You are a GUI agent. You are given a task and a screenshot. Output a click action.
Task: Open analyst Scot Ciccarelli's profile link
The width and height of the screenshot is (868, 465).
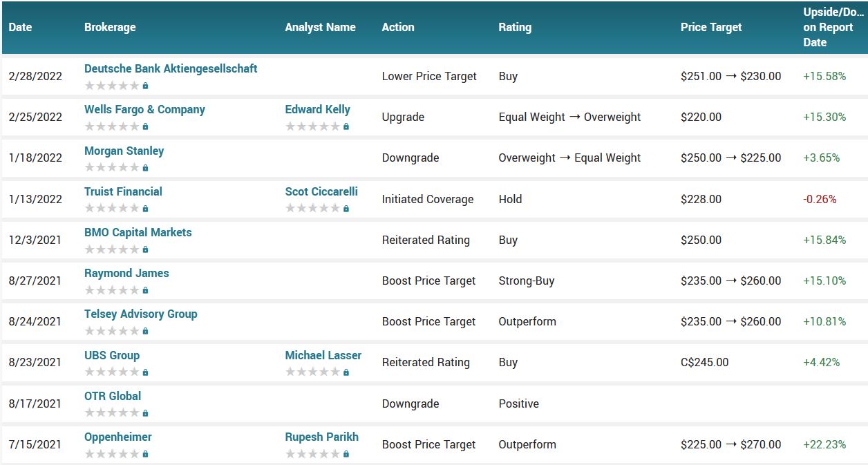(321, 191)
